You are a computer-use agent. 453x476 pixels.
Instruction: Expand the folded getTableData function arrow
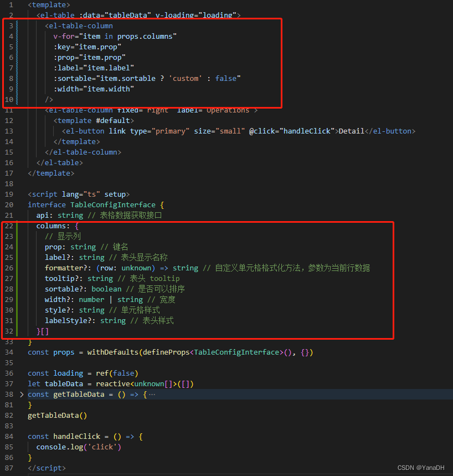click(22, 395)
